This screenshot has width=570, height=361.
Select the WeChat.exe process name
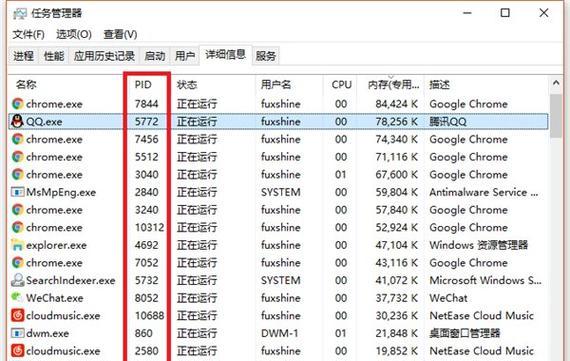pos(55,298)
